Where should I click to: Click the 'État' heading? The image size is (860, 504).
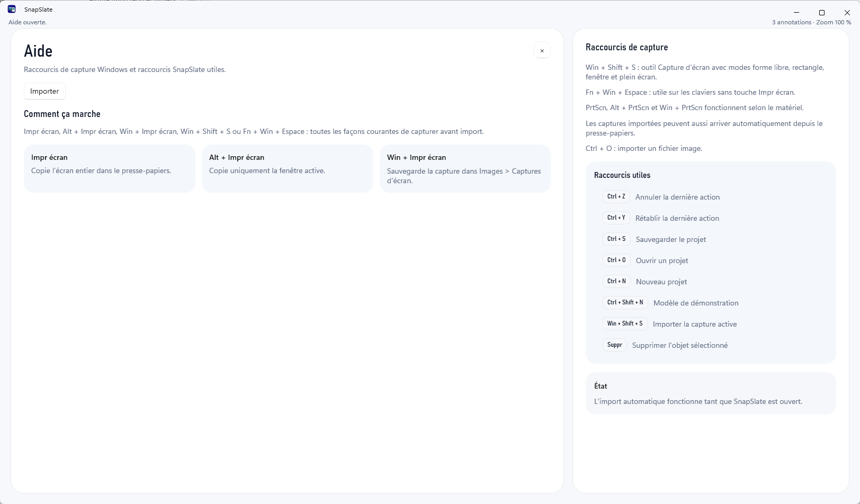601,386
